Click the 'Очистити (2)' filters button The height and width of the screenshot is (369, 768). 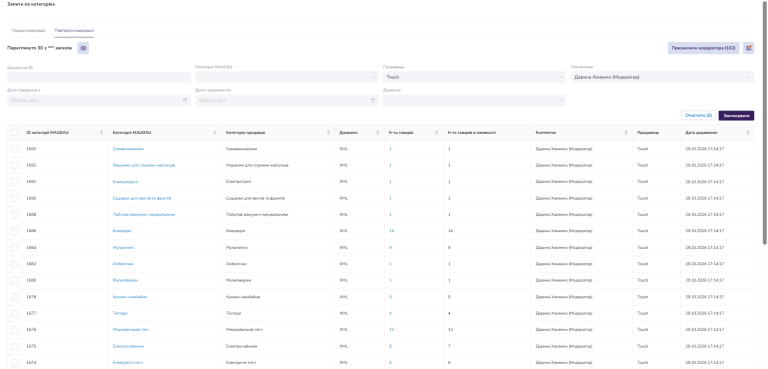(699, 115)
